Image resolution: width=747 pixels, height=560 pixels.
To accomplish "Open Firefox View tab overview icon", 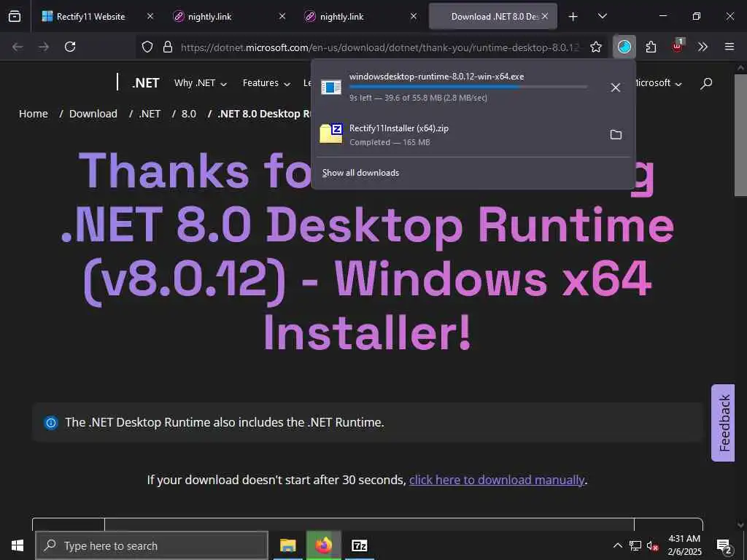I will pos(15,16).
